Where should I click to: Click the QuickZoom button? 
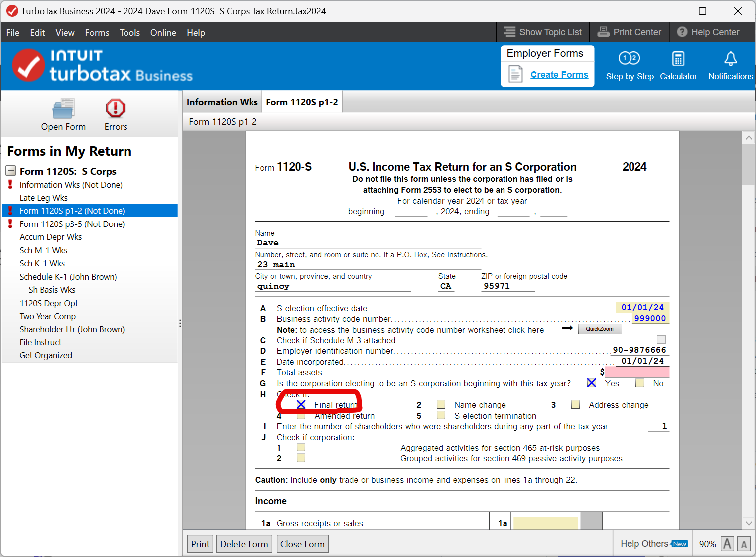600,329
